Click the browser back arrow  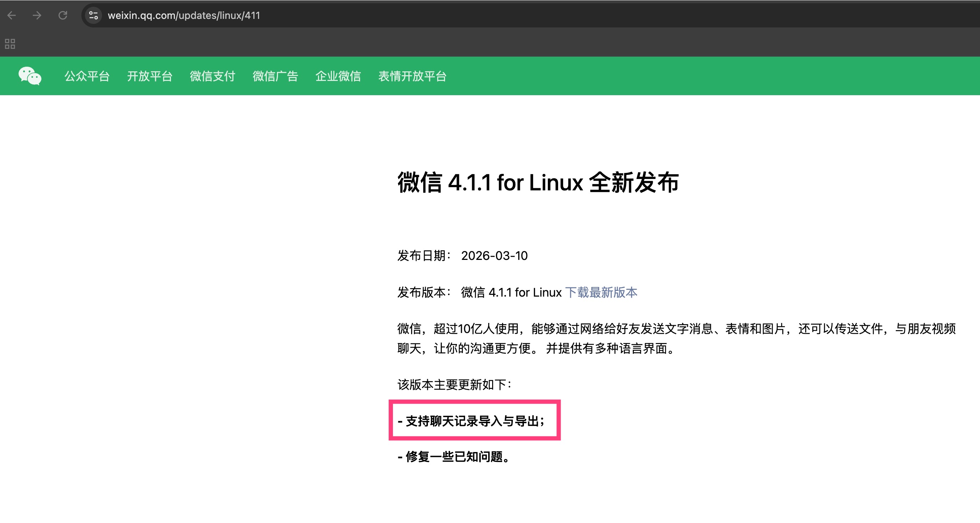[x=12, y=15]
